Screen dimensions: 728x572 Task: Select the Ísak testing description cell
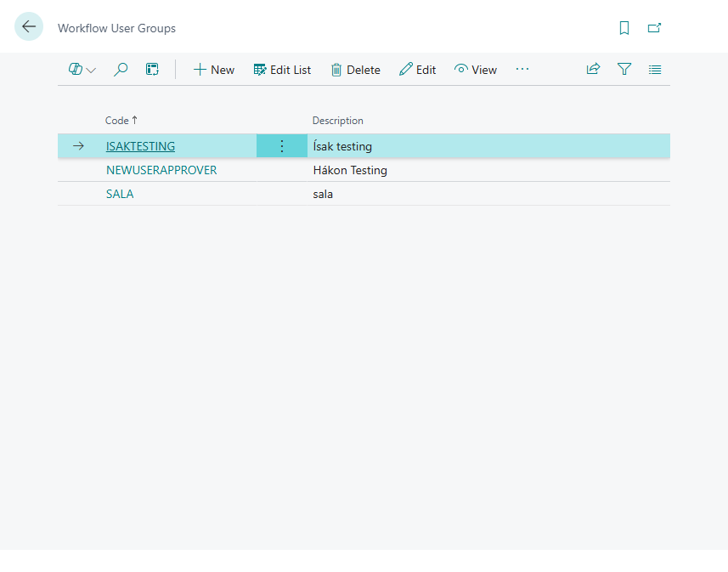coord(488,146)
